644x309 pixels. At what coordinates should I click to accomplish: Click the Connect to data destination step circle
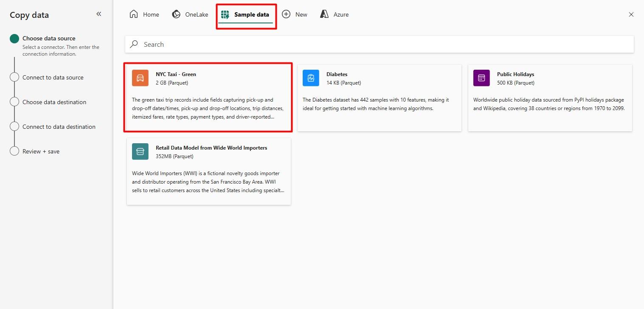pyautogui.click(x=14, y=127)
